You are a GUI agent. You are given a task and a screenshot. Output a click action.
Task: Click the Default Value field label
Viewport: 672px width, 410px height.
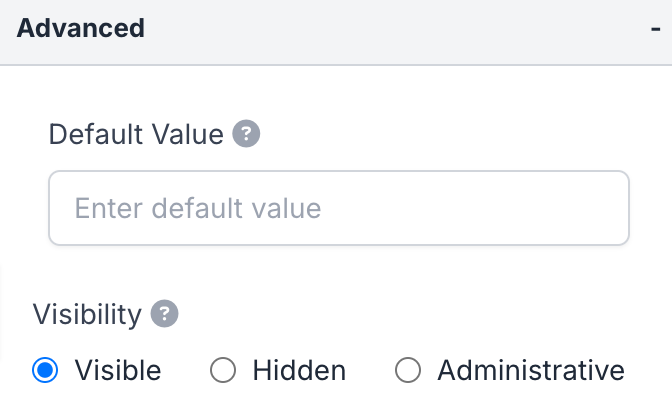(136, 134)
